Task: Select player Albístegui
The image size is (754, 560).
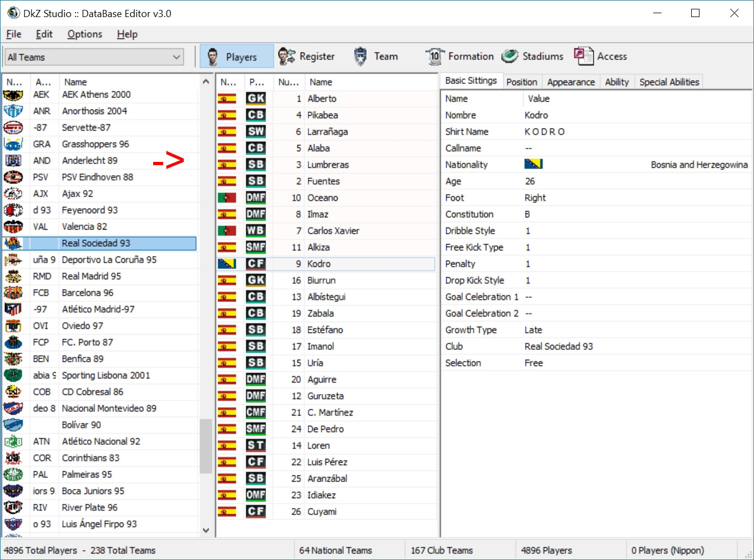Action: pos(327,297)
